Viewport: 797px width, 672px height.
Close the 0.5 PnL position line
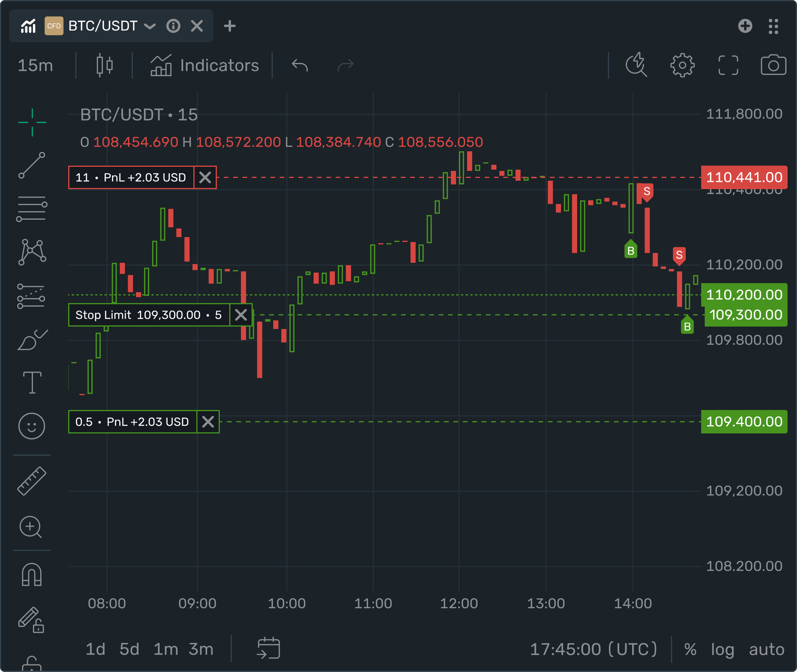coord(208,422)
